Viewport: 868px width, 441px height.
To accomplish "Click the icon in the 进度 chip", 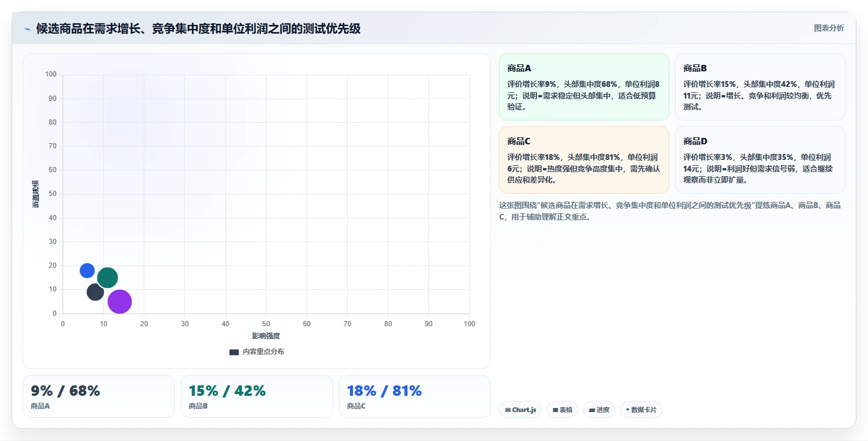I will coord(592,410).
